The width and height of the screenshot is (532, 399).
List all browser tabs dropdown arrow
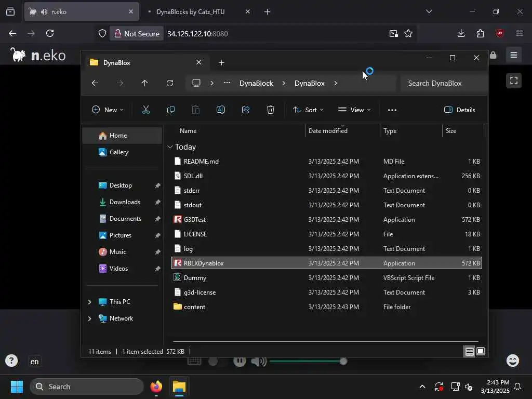[x=429, y=11]
